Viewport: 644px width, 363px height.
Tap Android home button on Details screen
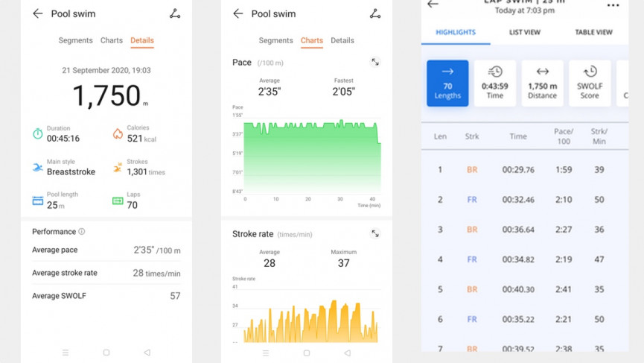click(106, 353)
